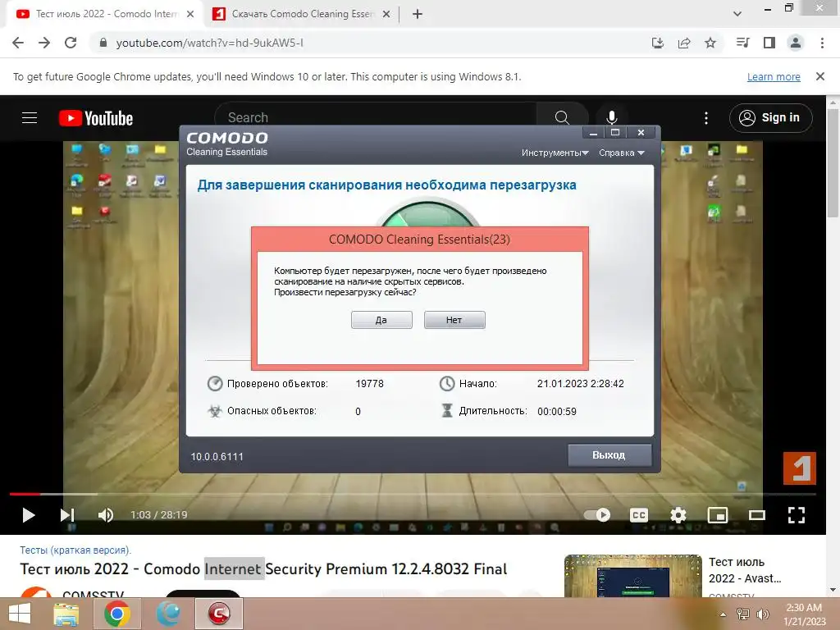Click the share page icon in address bar
Screen dimensions: 840x630
click(684, 43)
